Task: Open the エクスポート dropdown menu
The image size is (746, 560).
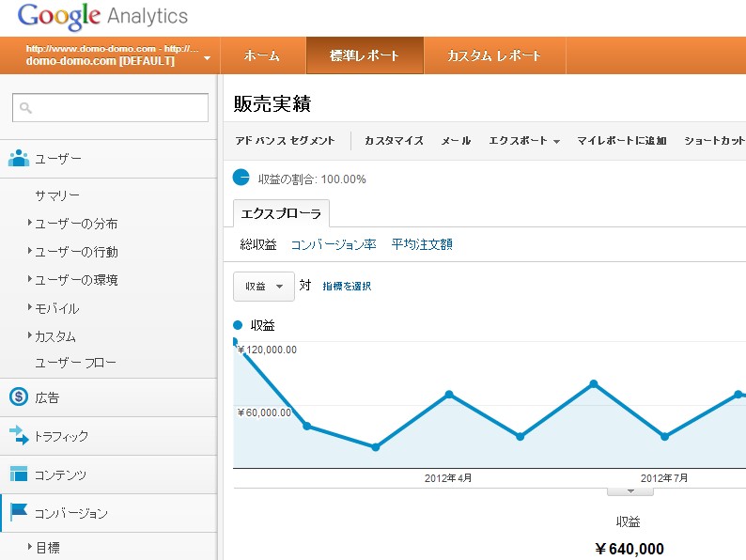Action: click(524, 141)
